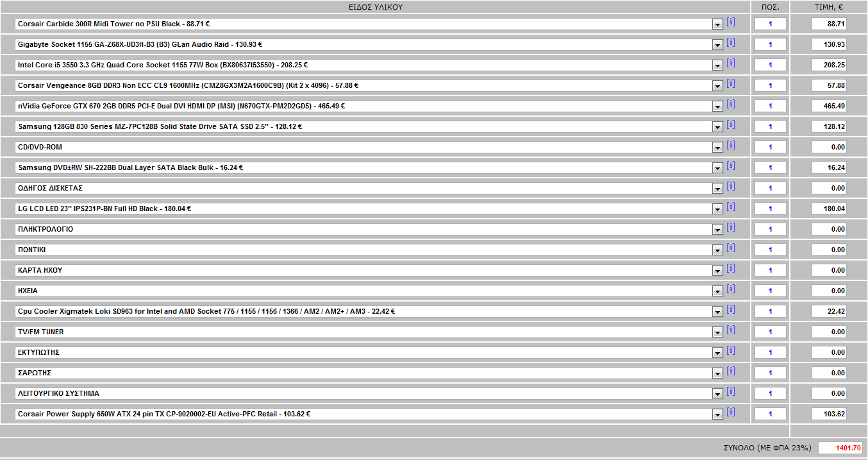Expand the Samsung 830 SSD dropdown
Viewport: 868px width, 460px height.
point(717,127)
